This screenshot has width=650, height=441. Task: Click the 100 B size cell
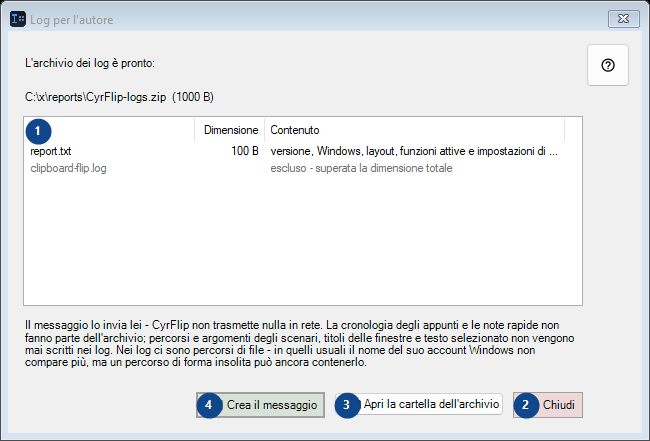[245, 151]
